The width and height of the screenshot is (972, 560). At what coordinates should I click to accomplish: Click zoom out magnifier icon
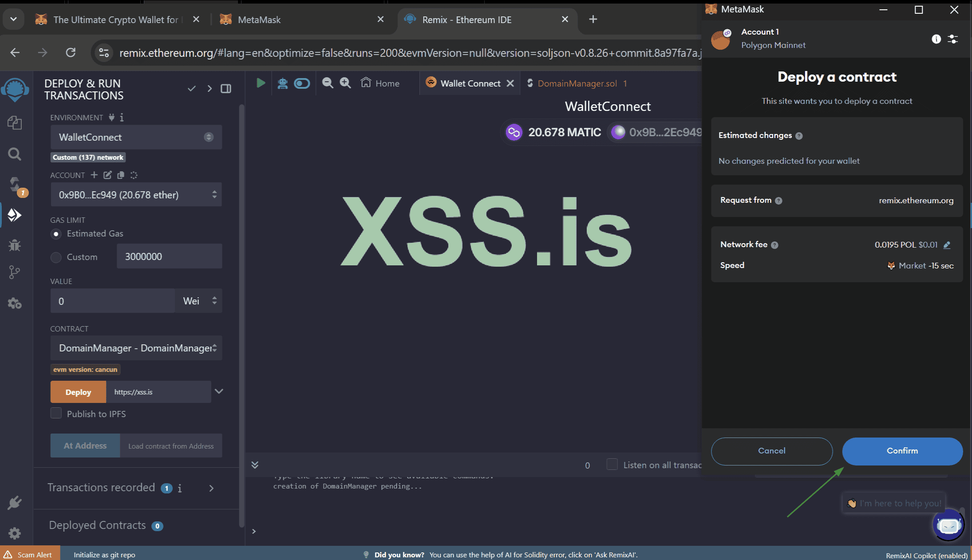click(x=328, y=83)
